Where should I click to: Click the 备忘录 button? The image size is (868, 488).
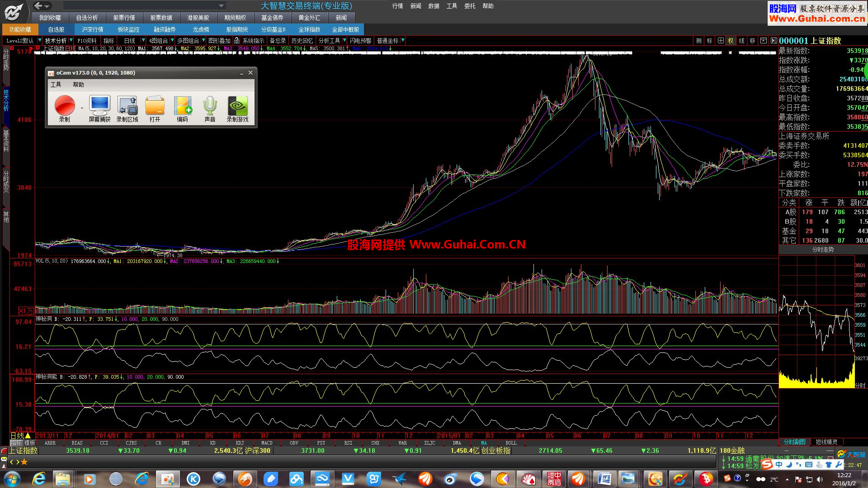tap(278, 41)
